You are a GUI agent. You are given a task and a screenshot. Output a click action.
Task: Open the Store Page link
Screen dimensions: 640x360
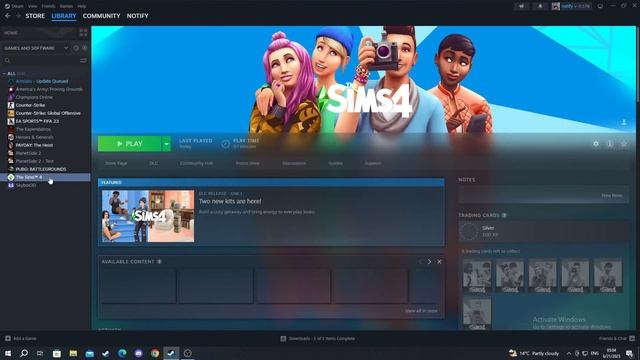(x=116, y=163)
